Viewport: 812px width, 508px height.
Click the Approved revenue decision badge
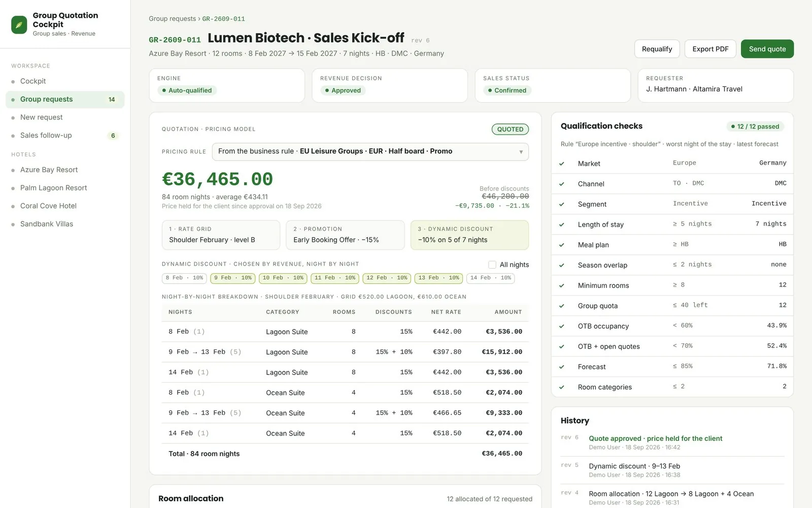coord(343,90)
